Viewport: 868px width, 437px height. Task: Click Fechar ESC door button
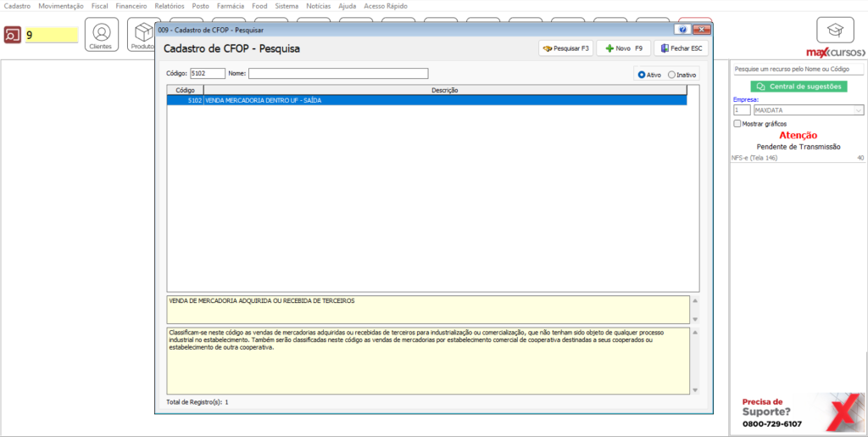point(681,48)
